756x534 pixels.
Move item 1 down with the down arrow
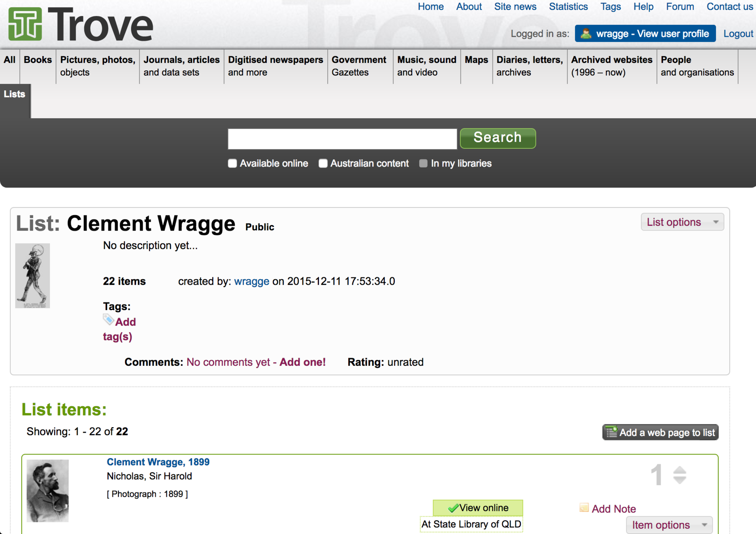click(680, 480)
